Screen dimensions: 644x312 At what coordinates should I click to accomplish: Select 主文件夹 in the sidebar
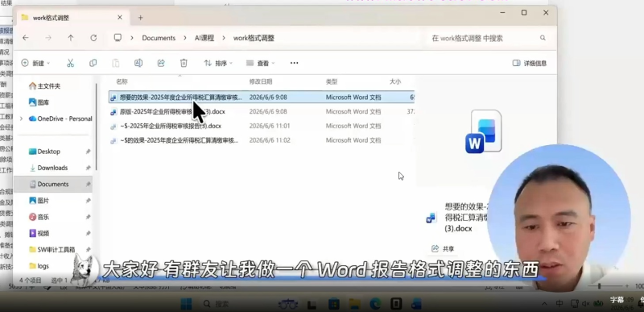pyautogui.click(x=44, y=86)
